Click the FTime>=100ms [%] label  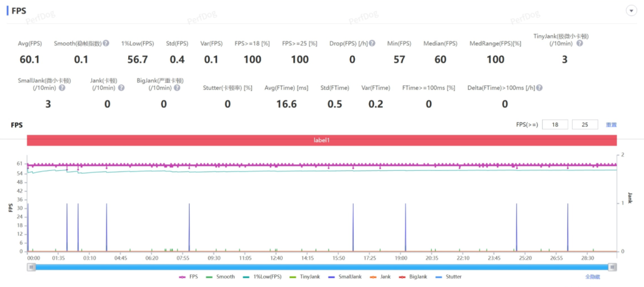[x=429, y=88]
